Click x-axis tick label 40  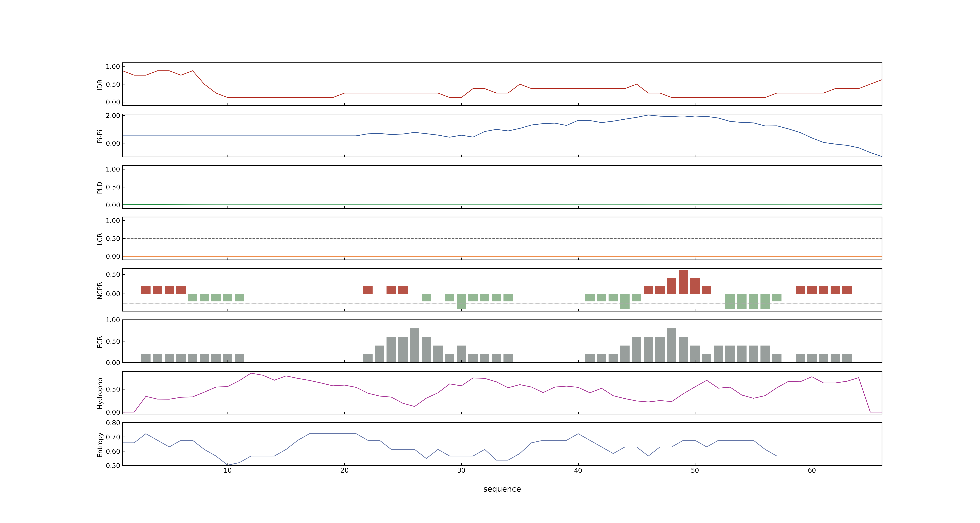click(x=578, y=470)
